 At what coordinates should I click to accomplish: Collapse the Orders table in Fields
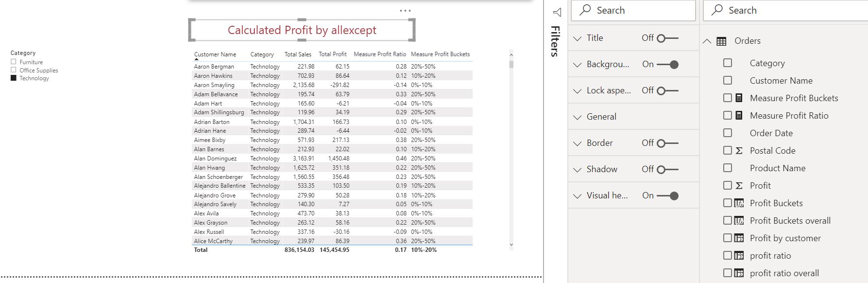click(x=707, y=41)
